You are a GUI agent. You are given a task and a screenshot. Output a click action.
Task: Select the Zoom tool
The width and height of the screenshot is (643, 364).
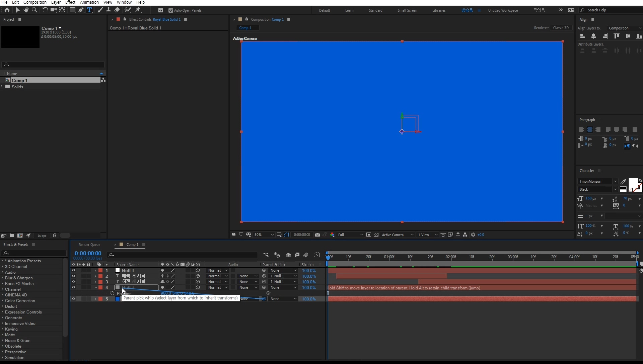34,10
